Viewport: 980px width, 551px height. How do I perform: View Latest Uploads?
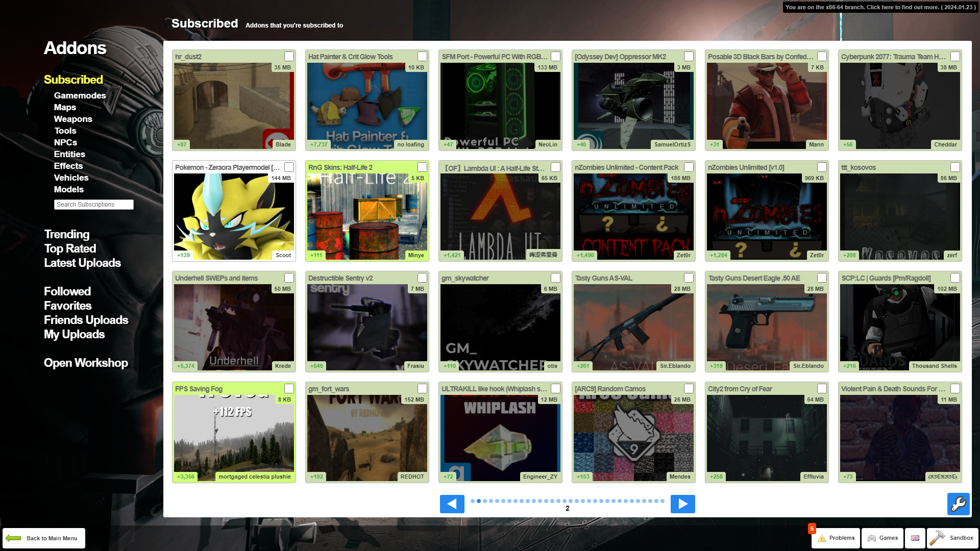pos(82,263)
